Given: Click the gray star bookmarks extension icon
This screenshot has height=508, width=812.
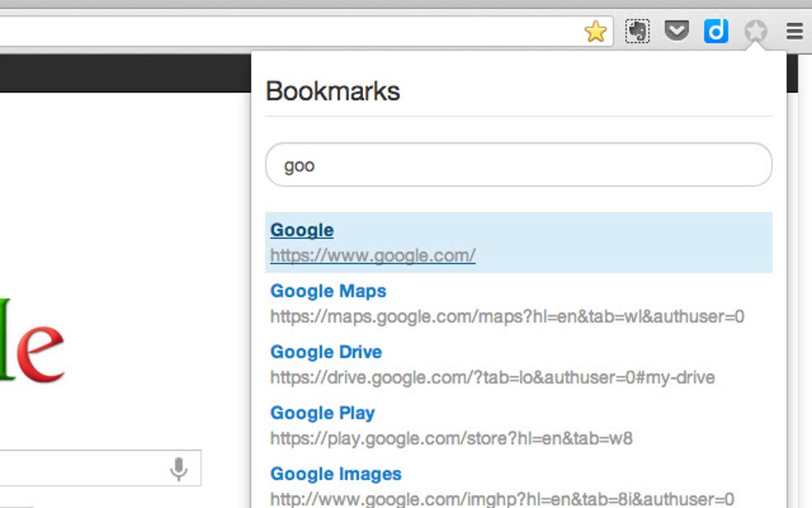Looking at the screenshot, I should click(755, 32).
